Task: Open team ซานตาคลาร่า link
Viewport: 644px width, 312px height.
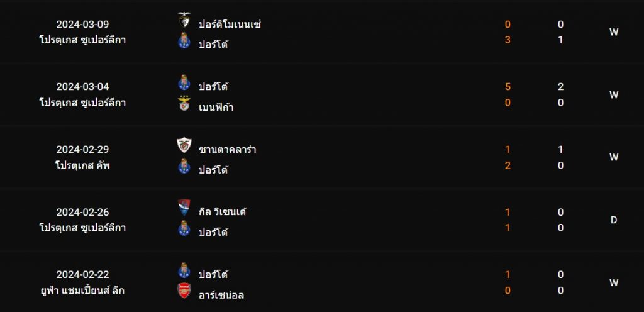Action: [x=228, y=150]
